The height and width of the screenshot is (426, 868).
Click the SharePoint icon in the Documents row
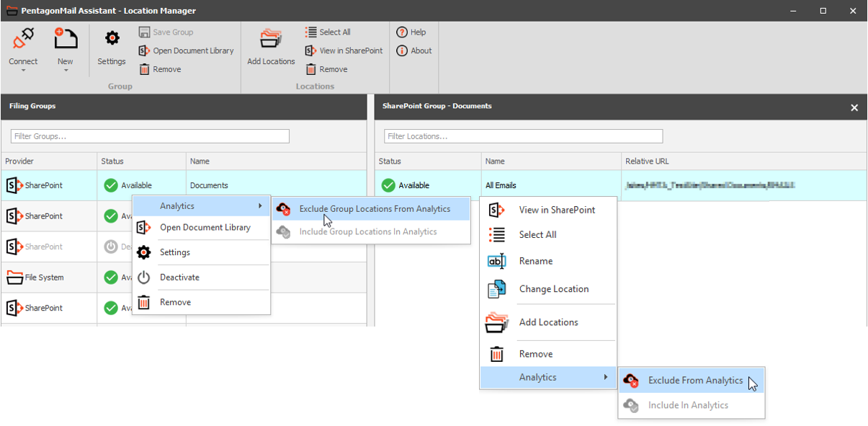14,185
